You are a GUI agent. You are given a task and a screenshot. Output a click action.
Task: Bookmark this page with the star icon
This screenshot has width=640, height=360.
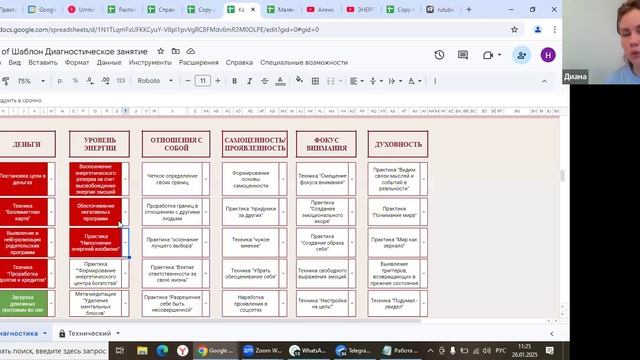[x=514, y=29]
